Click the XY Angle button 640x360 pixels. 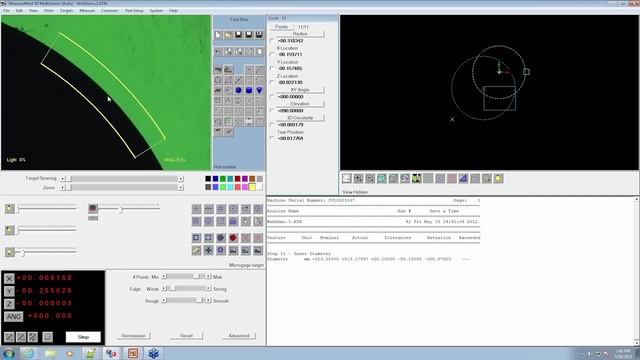click(300, 90)
